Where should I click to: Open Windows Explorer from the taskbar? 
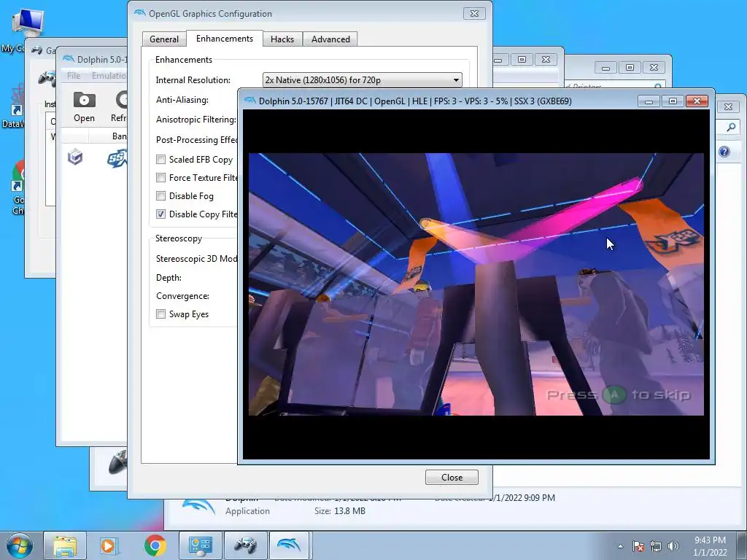[65, 545]
